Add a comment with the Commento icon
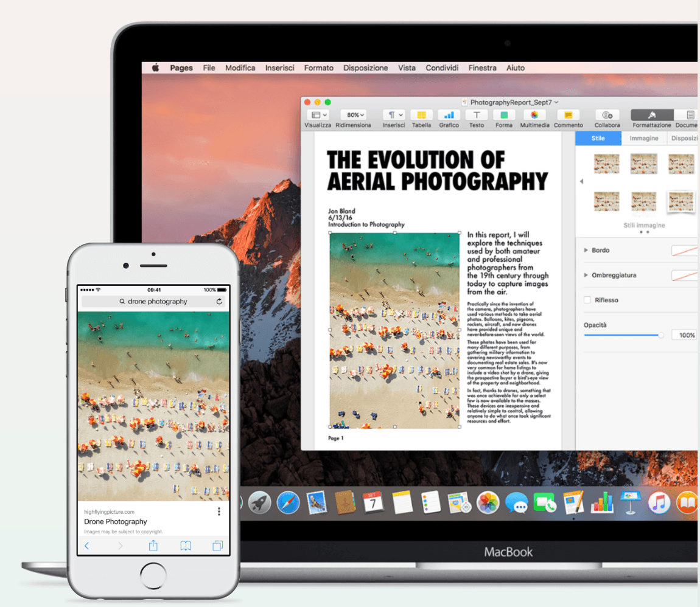700x607 pixels. coord(568,115)
